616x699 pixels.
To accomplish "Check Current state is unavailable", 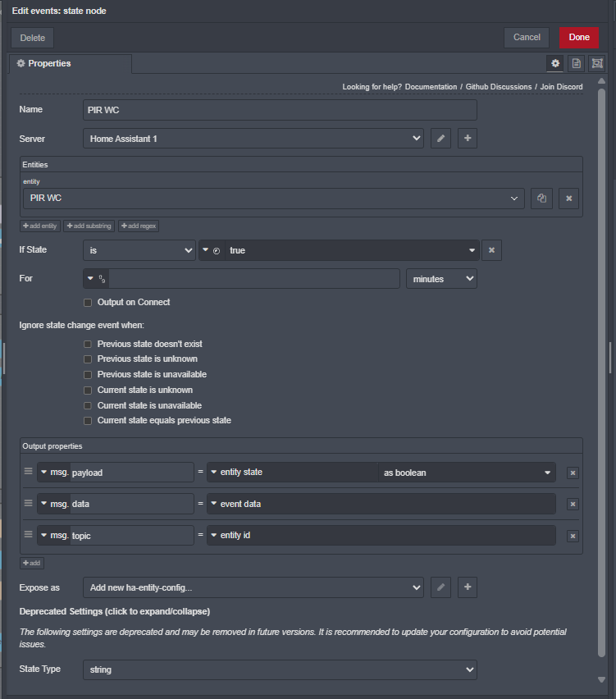I will (x=88, y=405).
